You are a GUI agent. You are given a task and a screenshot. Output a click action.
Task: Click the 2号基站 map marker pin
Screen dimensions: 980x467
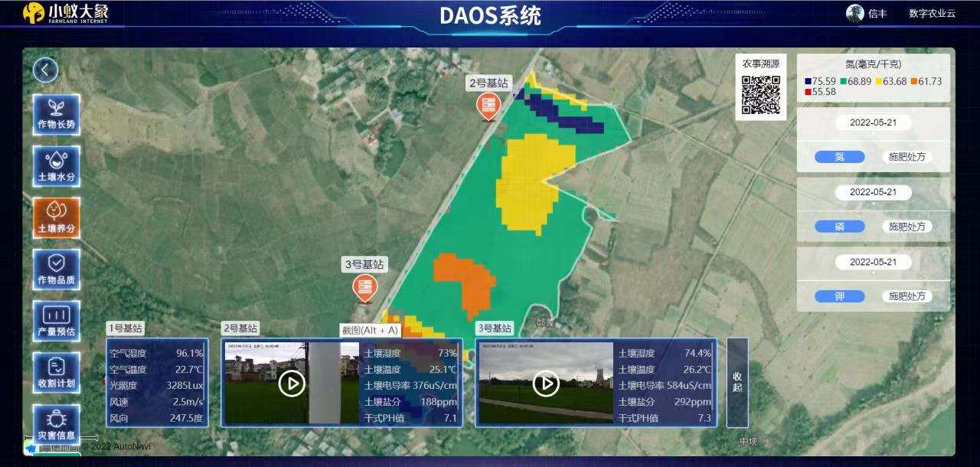click(x=487, y=106)
